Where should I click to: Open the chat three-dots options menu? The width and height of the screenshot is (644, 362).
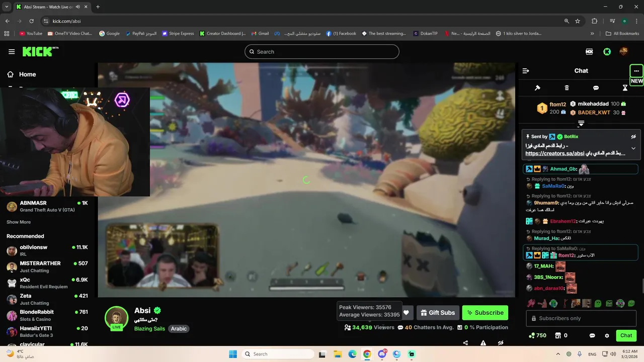[636, 71]
